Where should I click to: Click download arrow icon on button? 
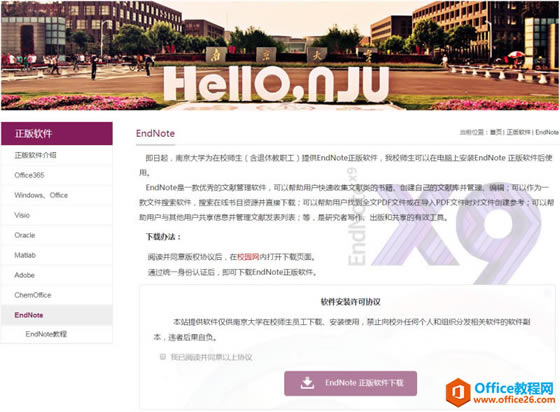[307, 383]
